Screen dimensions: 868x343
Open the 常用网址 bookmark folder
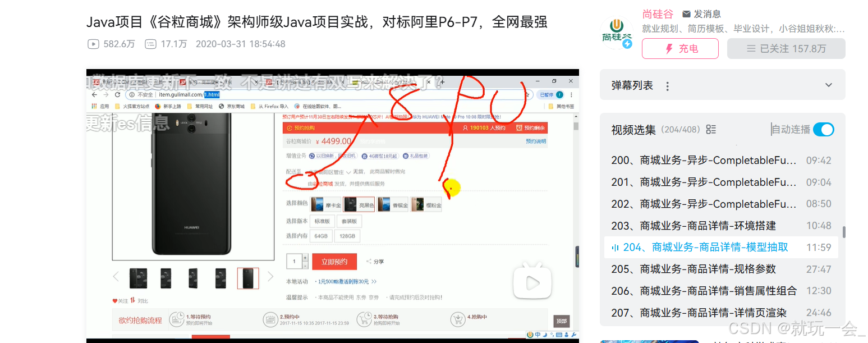tap(200, 106)
